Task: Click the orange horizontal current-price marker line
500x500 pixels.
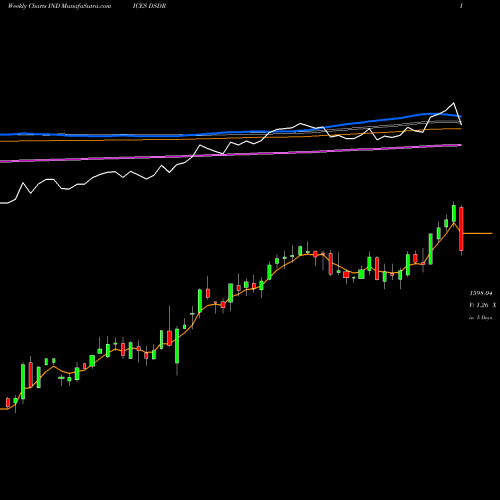Action: [x=478, y=233]
